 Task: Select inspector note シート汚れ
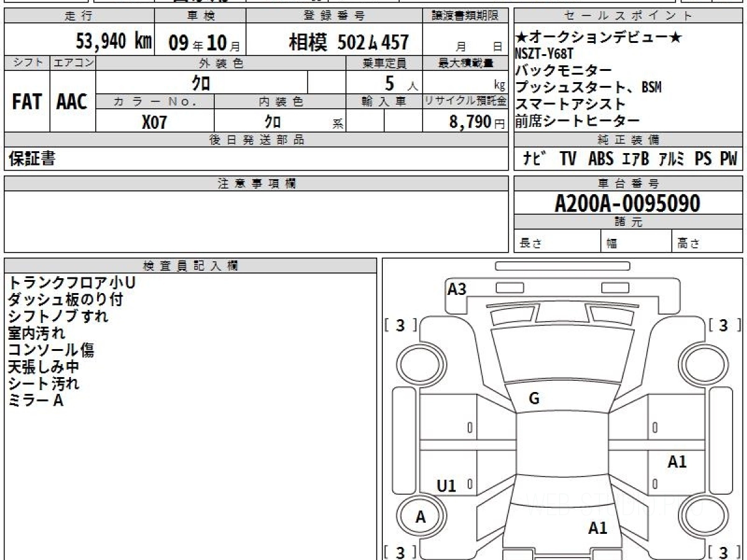[x=44, y=383]
